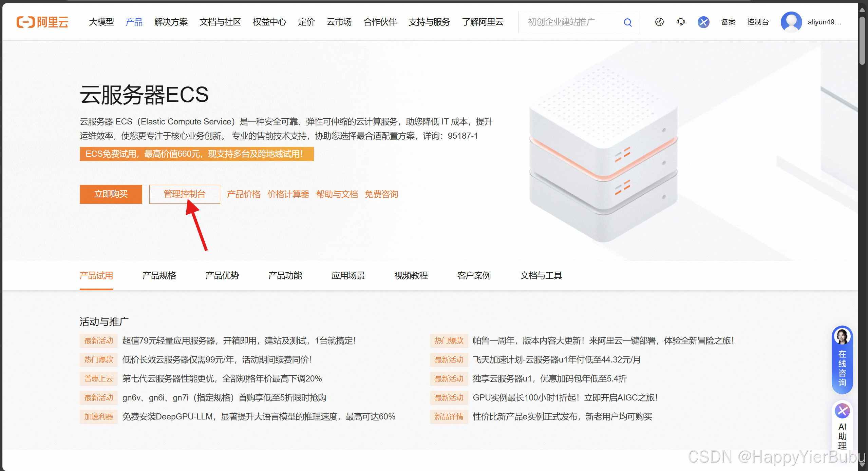Screen dimensions: 868x471
Task: Open the blue AI assistant icon in header
Action: tap(703, 22)
